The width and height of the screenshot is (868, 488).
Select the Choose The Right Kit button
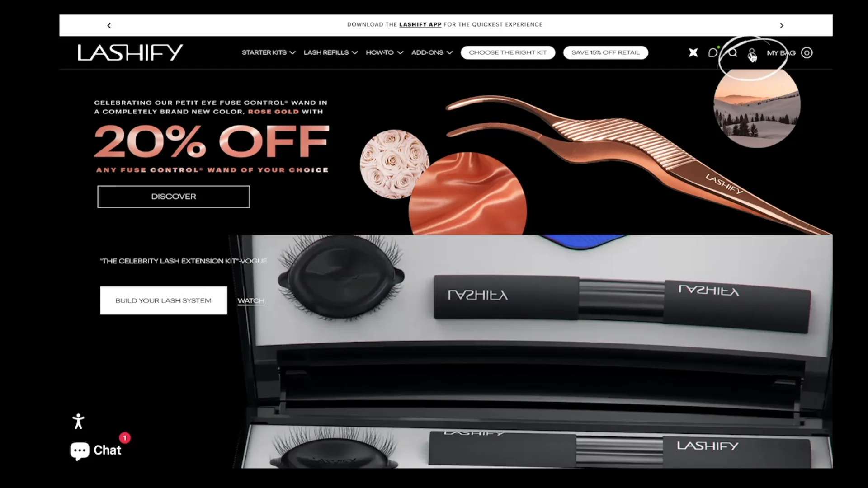pos(508,52)
